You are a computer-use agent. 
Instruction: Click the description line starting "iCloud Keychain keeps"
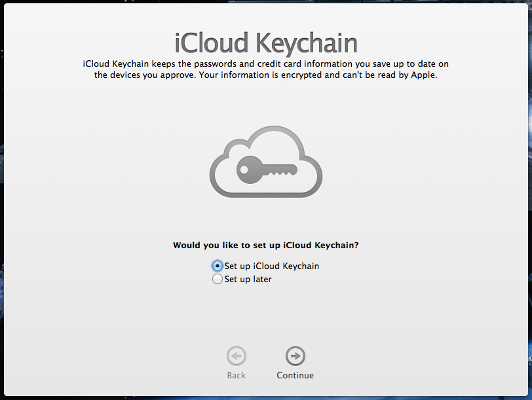[266, 64]
